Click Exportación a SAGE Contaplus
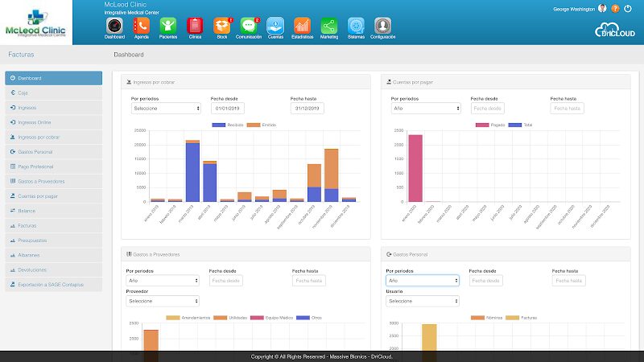The image size is (644, 362). 53,284
